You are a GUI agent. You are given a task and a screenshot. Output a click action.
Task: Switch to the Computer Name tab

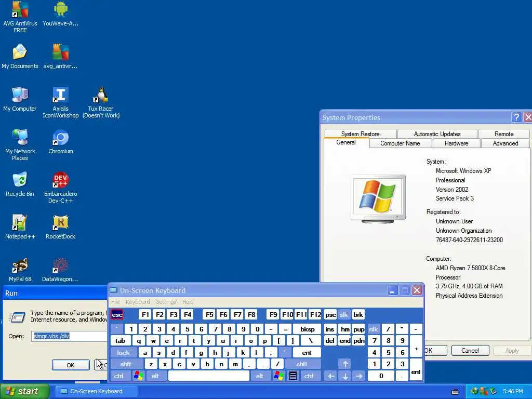pyautogui.click(x=400, y=143)
